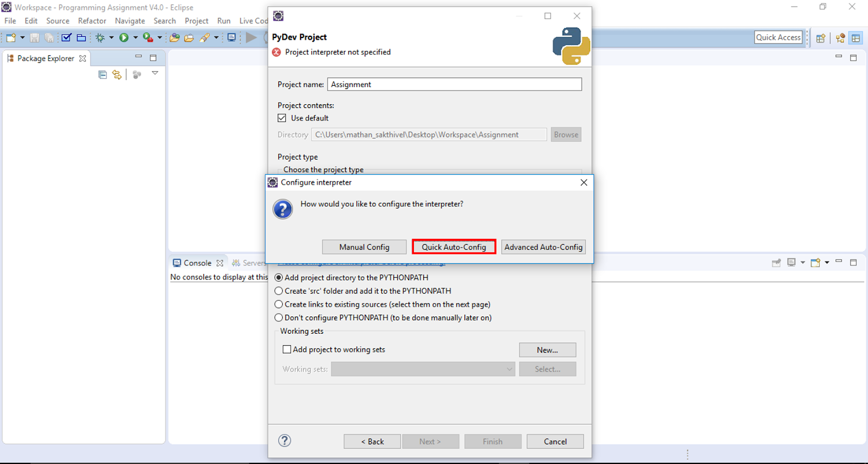
Task: Open the File menu
Action: [x=10, y=21]
